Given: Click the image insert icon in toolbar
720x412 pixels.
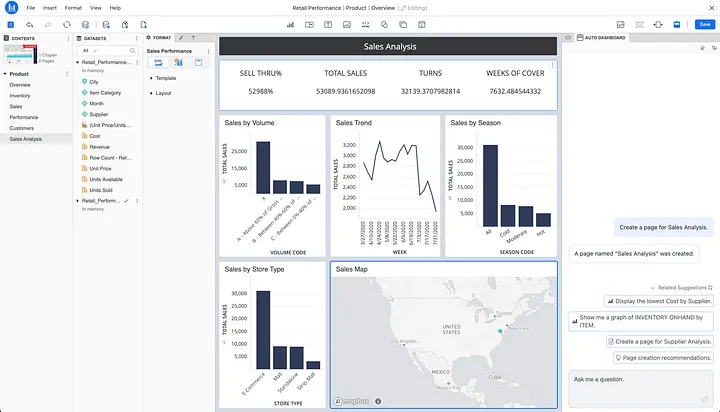Looking at the screenshot, I should [x=347, y=23].
